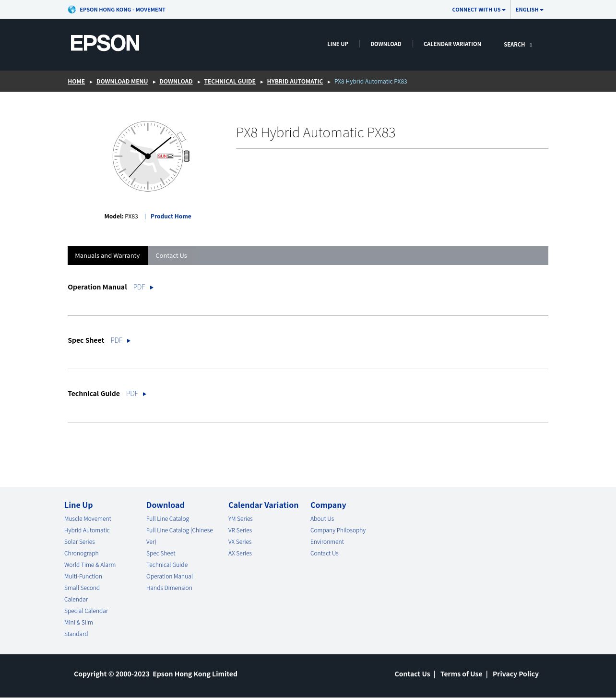Open YM Series link
Image resolution: width=616 pixels, height=698 pixels.
click(240, 519)
